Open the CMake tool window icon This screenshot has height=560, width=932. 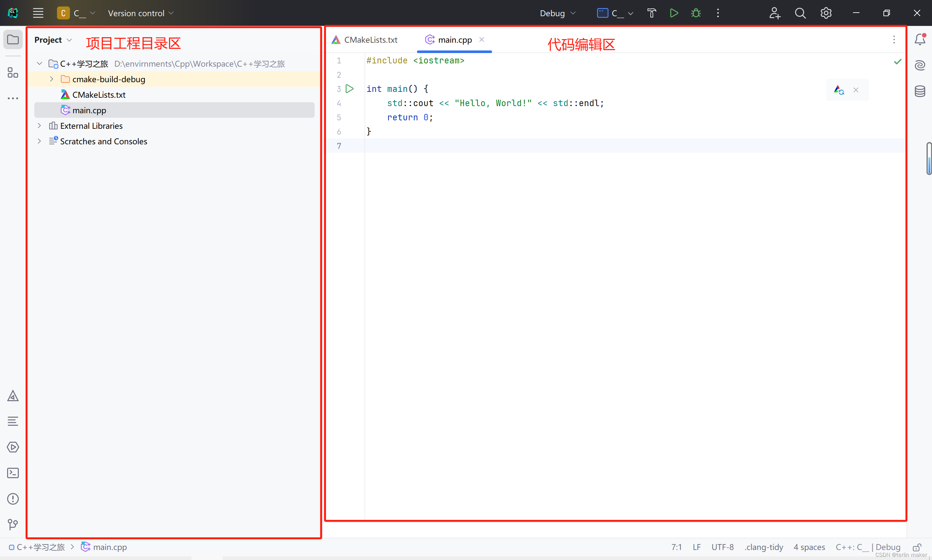click(x=13, y=396)
